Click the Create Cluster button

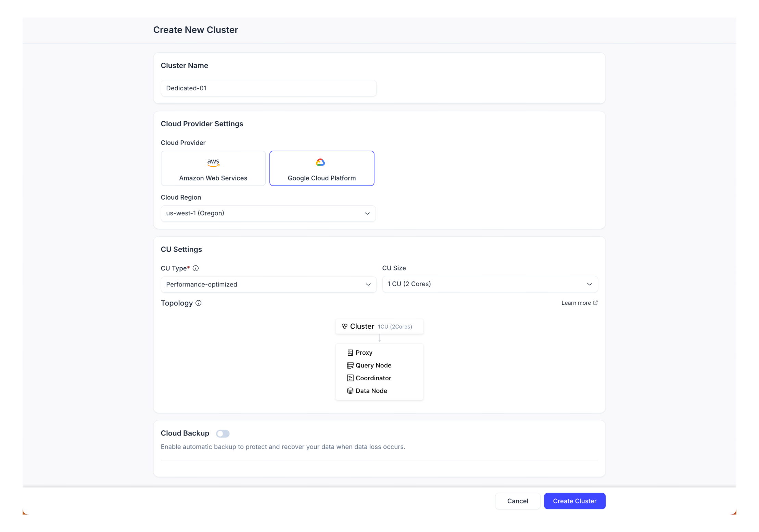574,501
